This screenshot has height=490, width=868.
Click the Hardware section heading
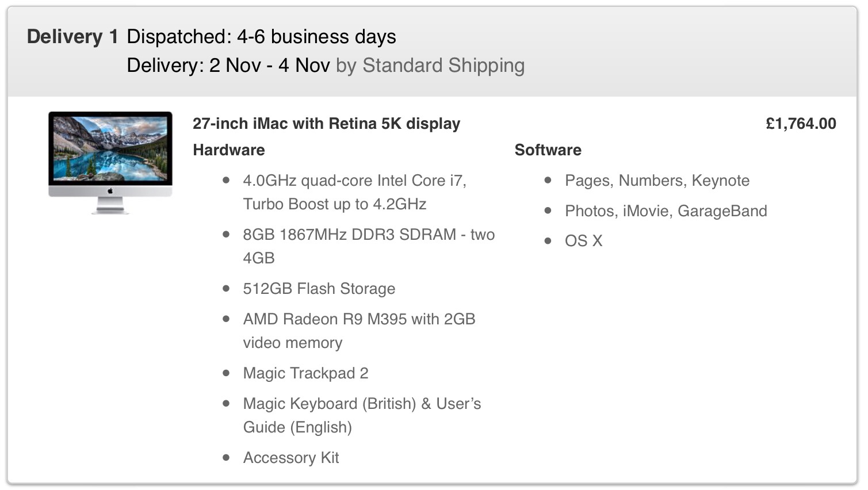(x=228, y=150)
